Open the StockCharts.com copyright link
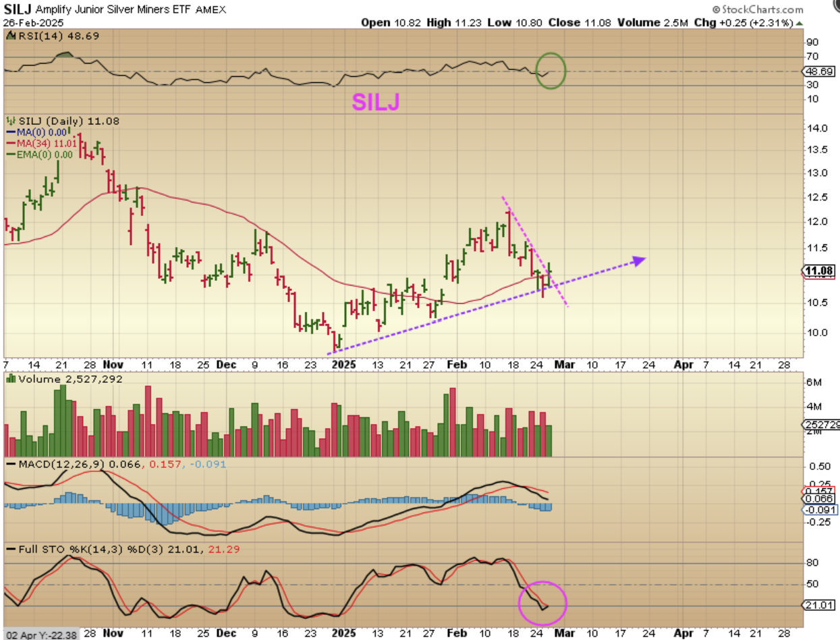The image size is (840, 640). pos(759,9)
